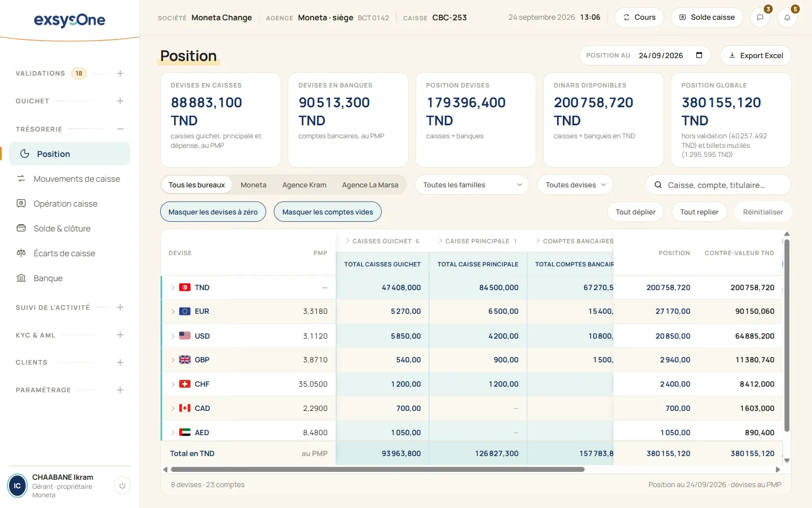Expand the Validations menu section
The width and height of the screenshot is (812, 508).
(x=120, y=73)
